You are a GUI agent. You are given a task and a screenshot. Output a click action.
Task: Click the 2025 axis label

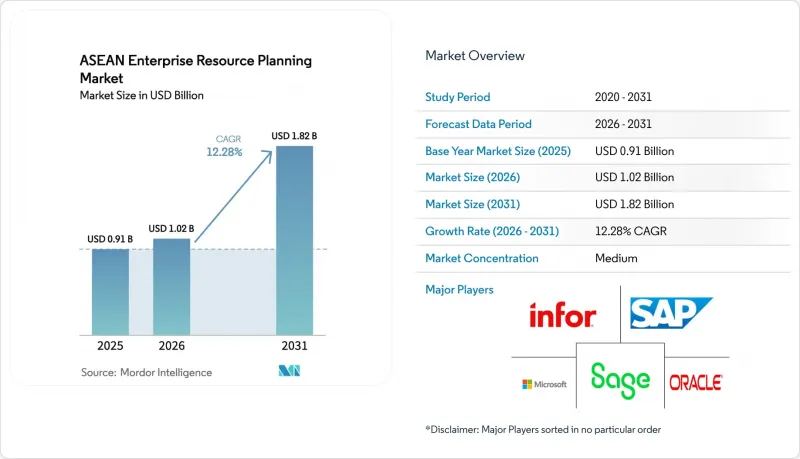110,346
